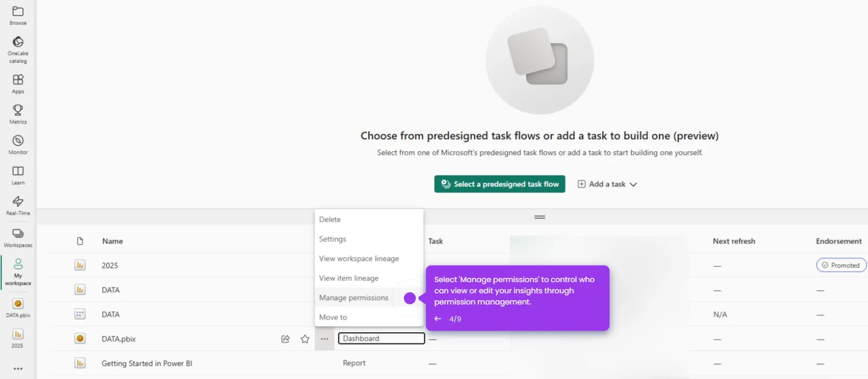868x379 pixels.
Task: Open Monitor in the left sidebar
Action: click(18, 145)
